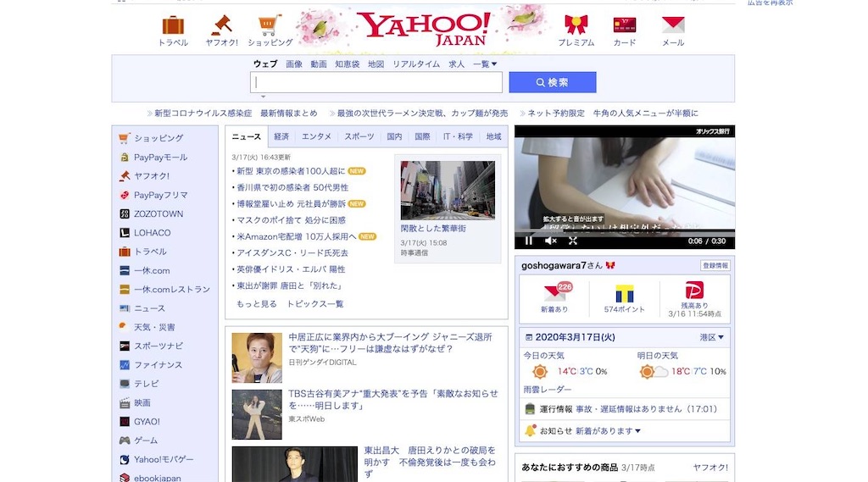Open 映画 in left sidebar
The width and height of the screenshot is (868, 482).
coord(142,403)
